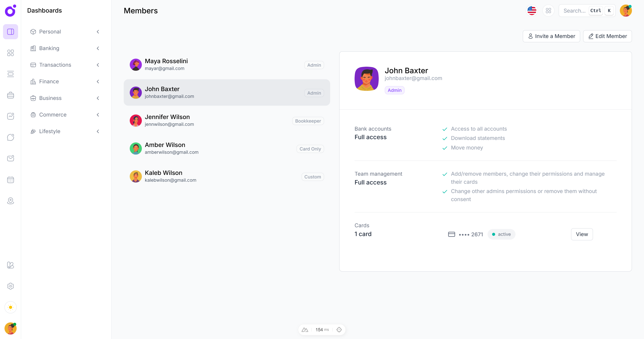Click the purple app logo
Image resolution: width=644 pixels, height=339 pixels.
pos(11,11)
